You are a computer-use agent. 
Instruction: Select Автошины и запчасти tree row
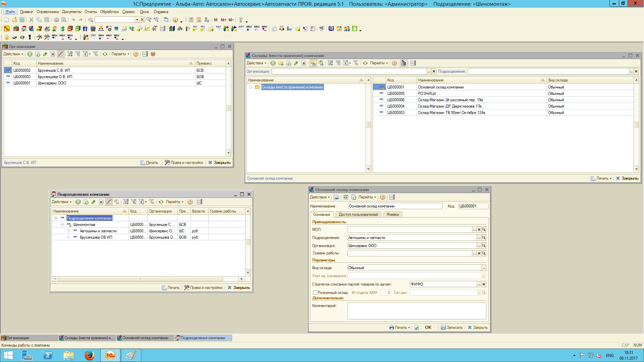[149, 231]
